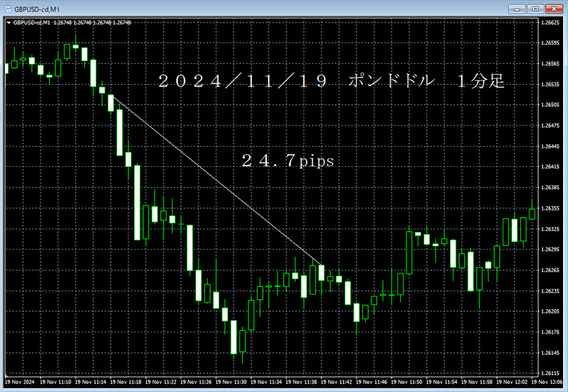Image resolution: width=568 pixels, height=392 pixels.
Task: Maximize the GBPUSD-cd,M1 chart window
Action: [x=535, y=9]
